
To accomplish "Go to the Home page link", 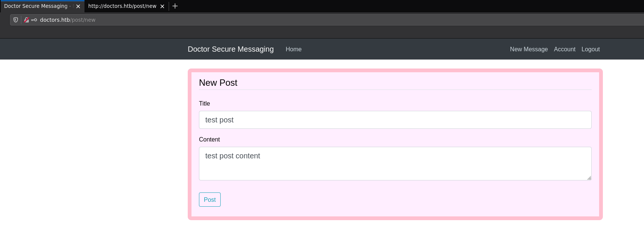I will 293,49.
